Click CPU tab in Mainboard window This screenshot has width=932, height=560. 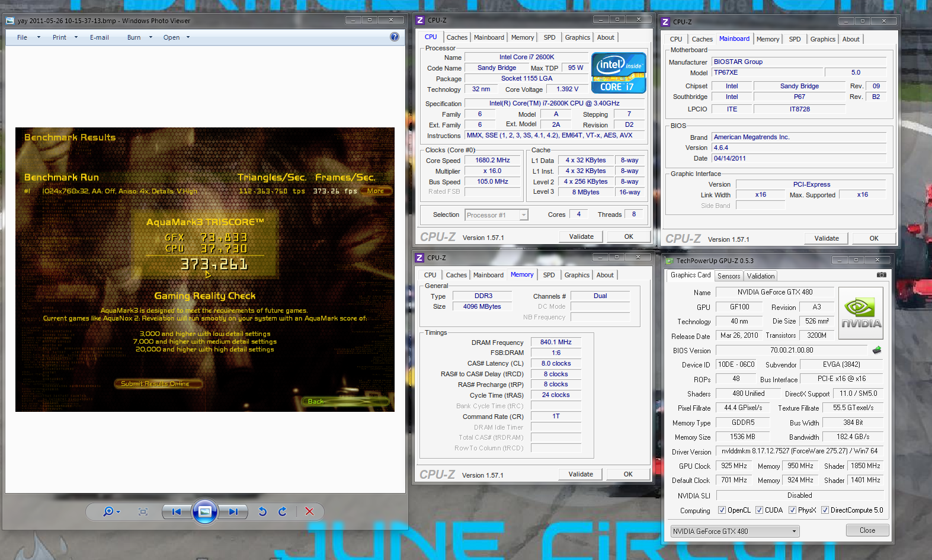tap(676, 39)
